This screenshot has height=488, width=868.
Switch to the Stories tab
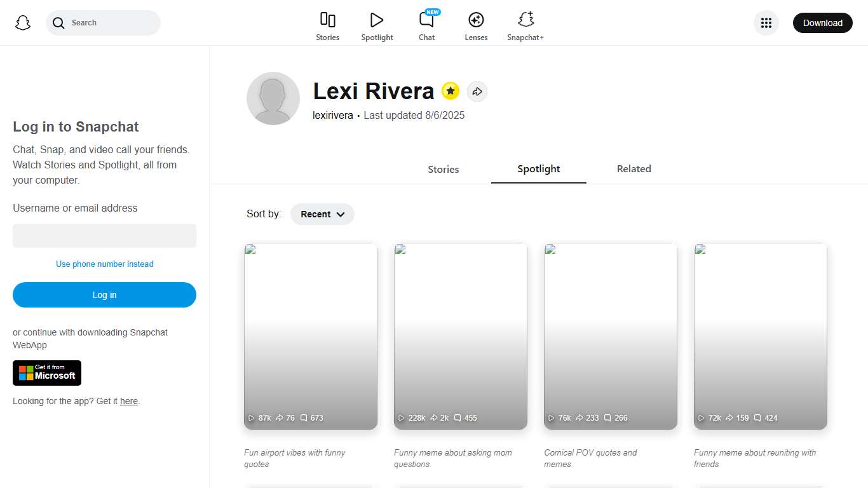coord(443,169)
